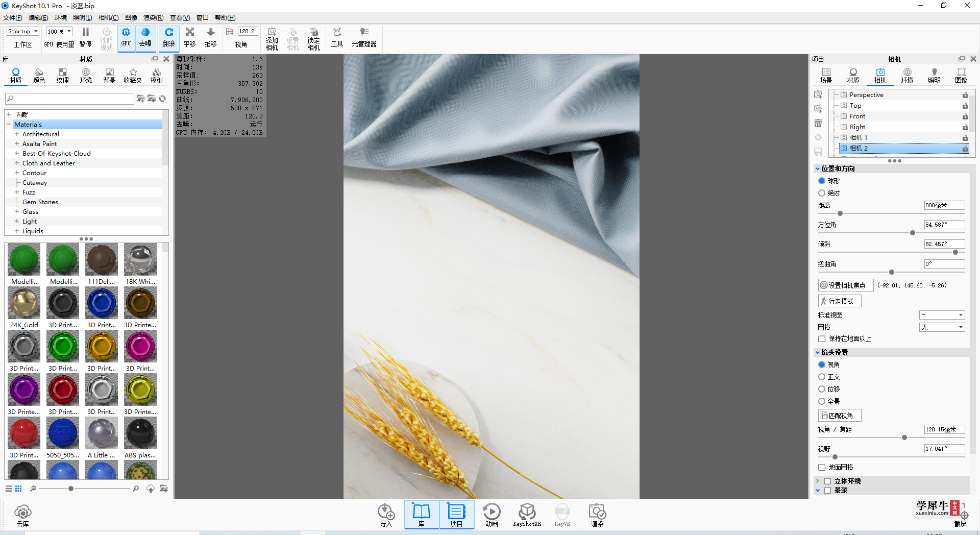Adjust the distance (距离) slider

pyautogui.click(x=840, y=213)
